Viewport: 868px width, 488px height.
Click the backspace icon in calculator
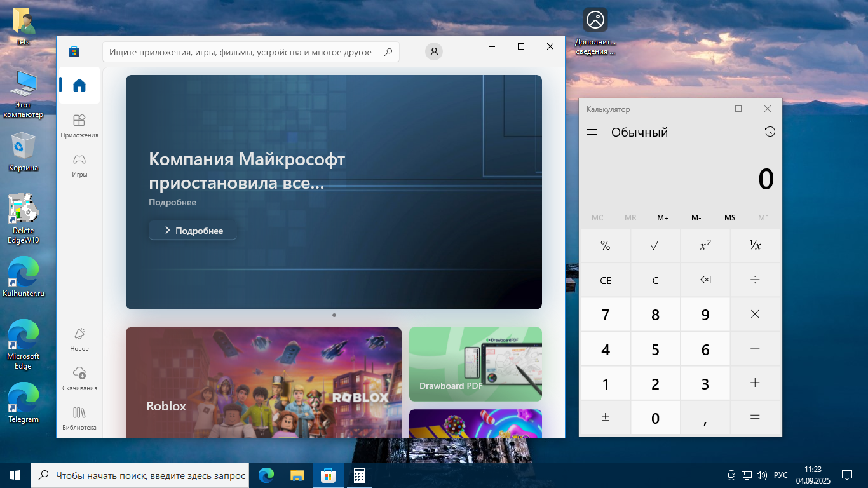(705, 280)
